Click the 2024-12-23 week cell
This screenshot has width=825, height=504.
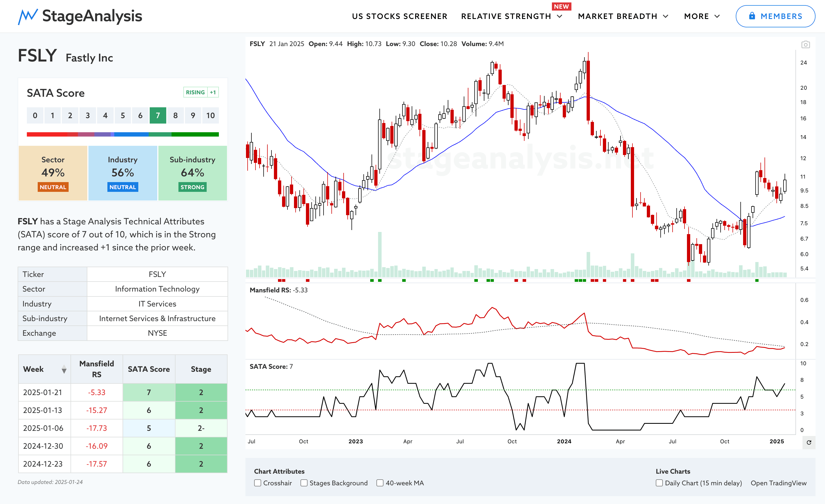[44, 464]
